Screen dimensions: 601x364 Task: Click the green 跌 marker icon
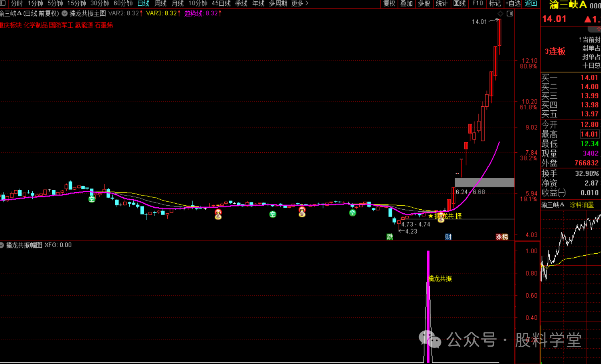390,237
